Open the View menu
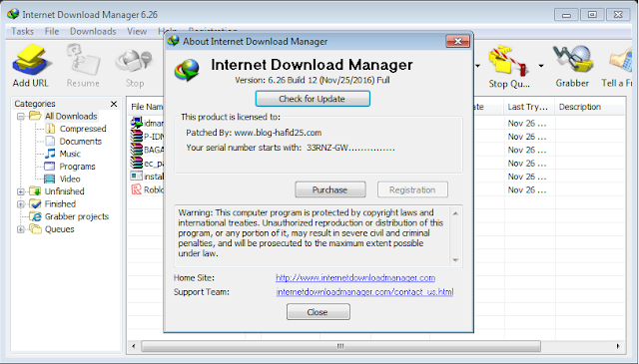639x364 pixels. (137, 31)
